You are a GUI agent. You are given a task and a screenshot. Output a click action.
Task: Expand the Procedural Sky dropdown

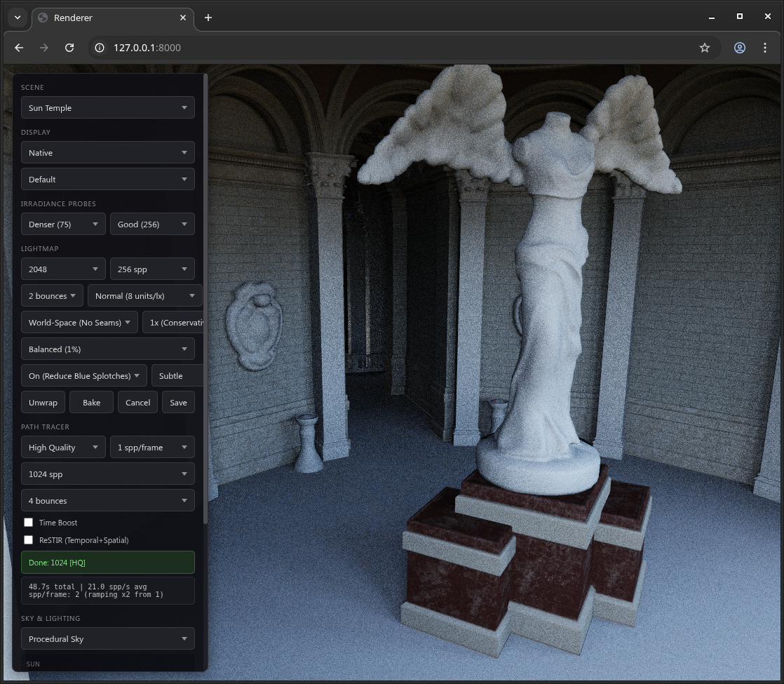pos(108,639)
